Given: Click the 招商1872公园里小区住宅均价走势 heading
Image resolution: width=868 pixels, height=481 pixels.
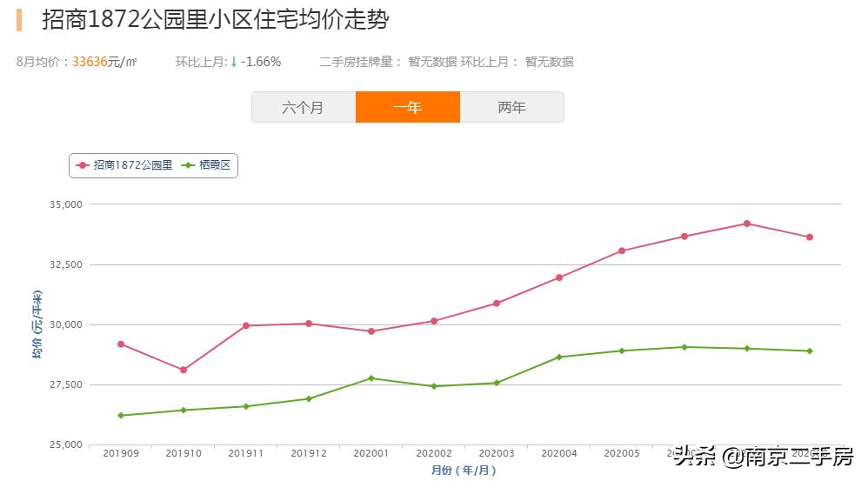Looking at the screenshot, I should click(216, 19).
